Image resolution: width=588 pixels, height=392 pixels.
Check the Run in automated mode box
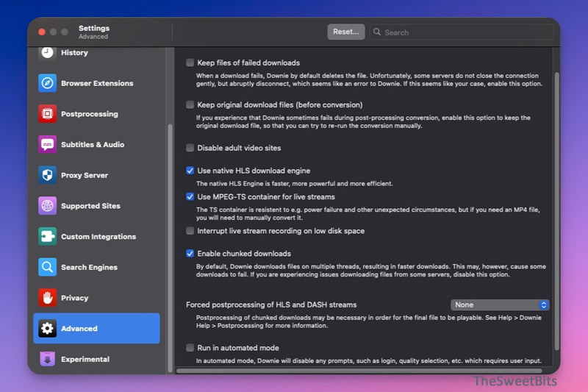[x=190, y=348]
